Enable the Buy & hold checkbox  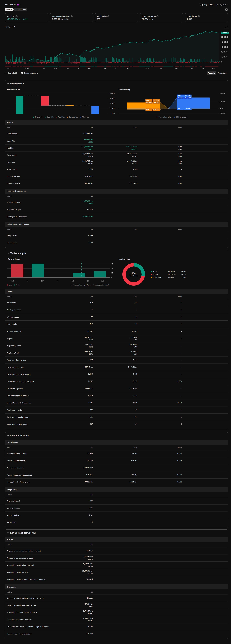pyautogui.click(x=6, y=73)
